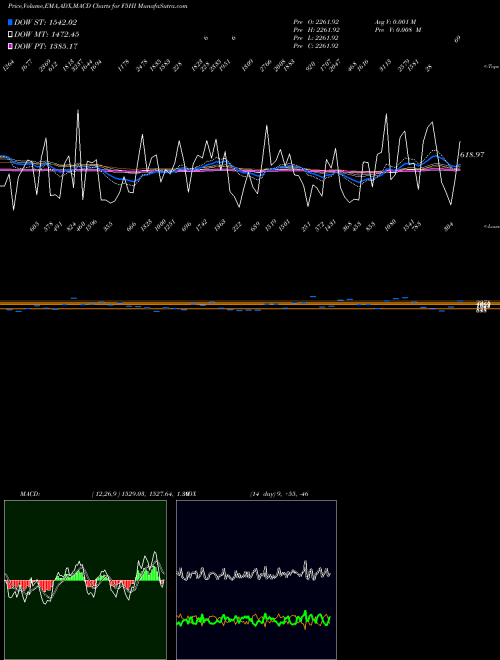Select the 'DOW PT: 1385.17' legend text
The image size is (500, 660).
[46, 46]
